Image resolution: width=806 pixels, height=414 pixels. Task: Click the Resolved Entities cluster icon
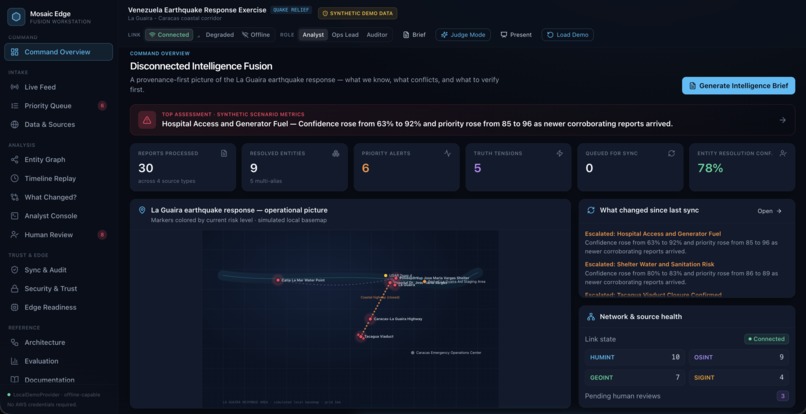336,153
